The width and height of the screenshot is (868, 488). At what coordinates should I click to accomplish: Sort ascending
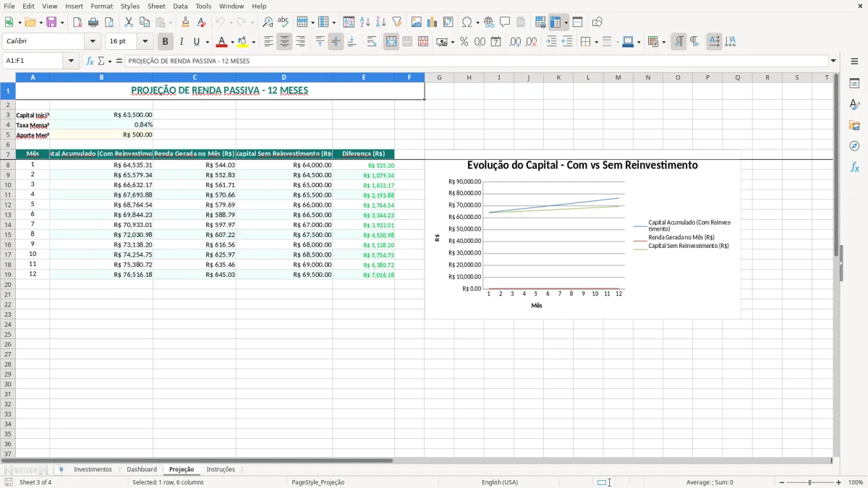point(365,22)
